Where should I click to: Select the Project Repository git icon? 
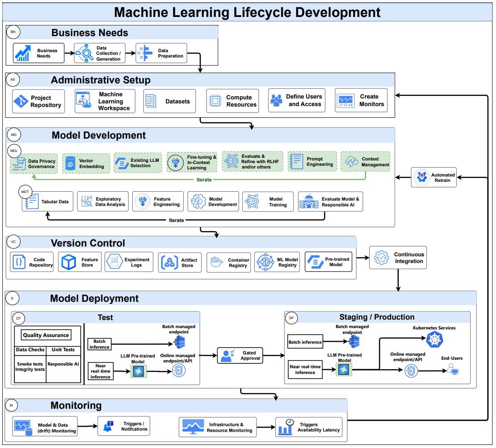point(21,101)
